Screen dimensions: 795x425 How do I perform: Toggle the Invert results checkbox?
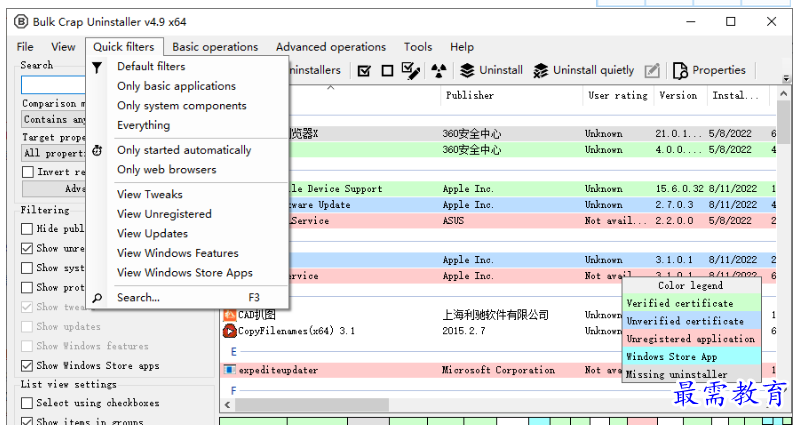28,172
